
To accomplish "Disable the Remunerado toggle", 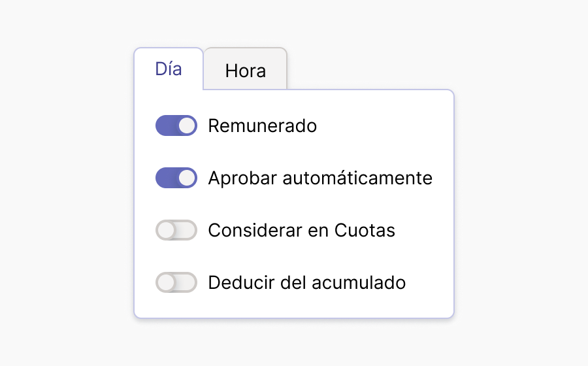I will pyautogui.click(x=176, y=125).
